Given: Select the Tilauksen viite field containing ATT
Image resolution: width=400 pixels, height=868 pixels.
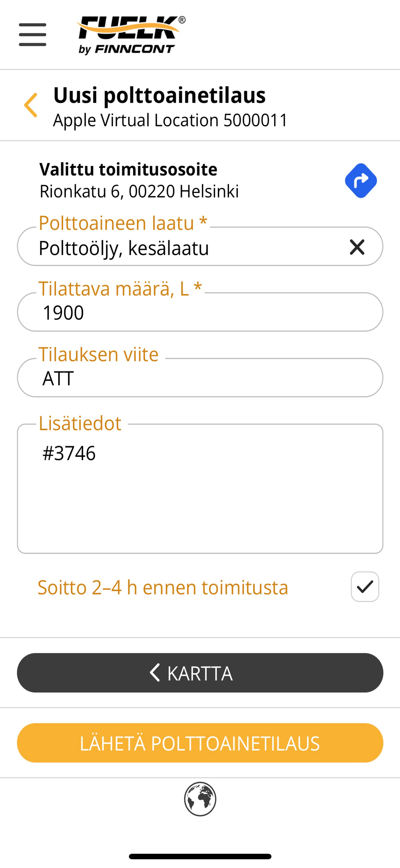Looking at the screenshot, I should tap(200, 377).
